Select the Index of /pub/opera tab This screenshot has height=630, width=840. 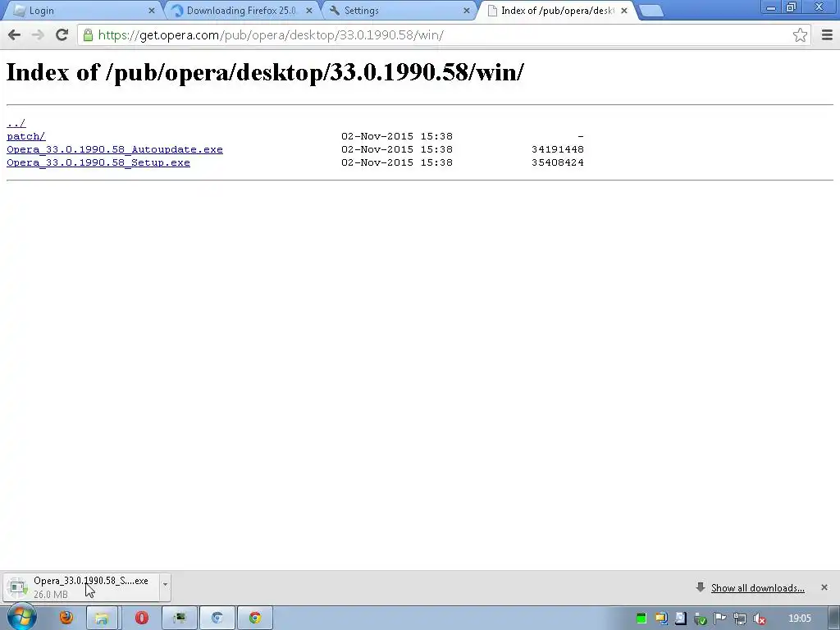click(x=557, y=11)
